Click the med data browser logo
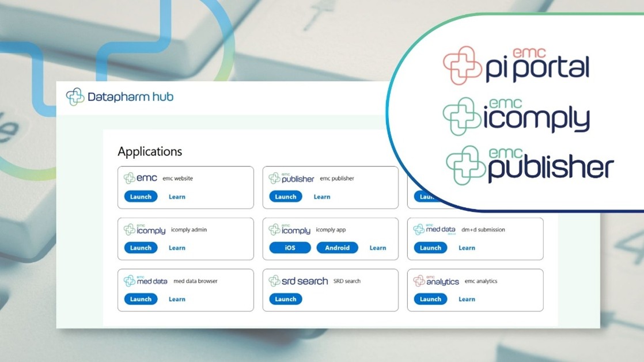The image size is (644, 362). [146, 281]
